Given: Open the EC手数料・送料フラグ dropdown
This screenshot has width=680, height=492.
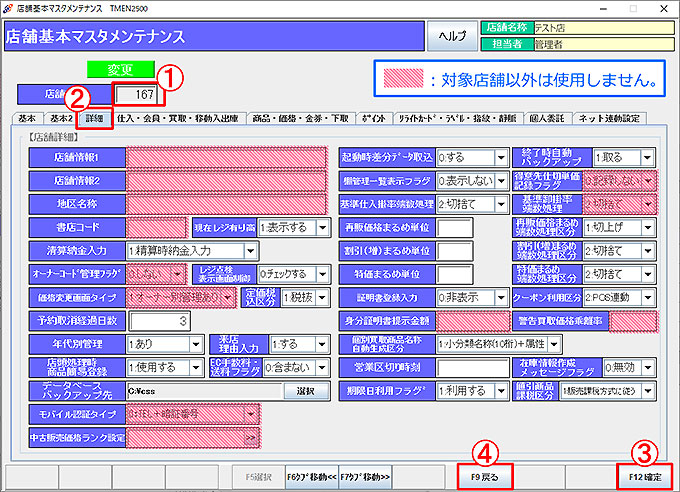Looking at the screenshot, I should click(x=322, y=367).
